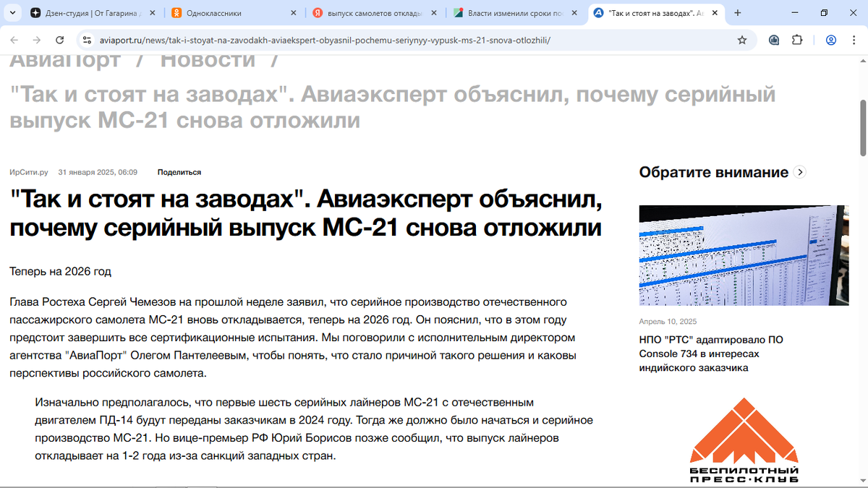Click the Дзен-студия tab favicon
The height and width of the screenshot is (488, 868).
(36, 13)
